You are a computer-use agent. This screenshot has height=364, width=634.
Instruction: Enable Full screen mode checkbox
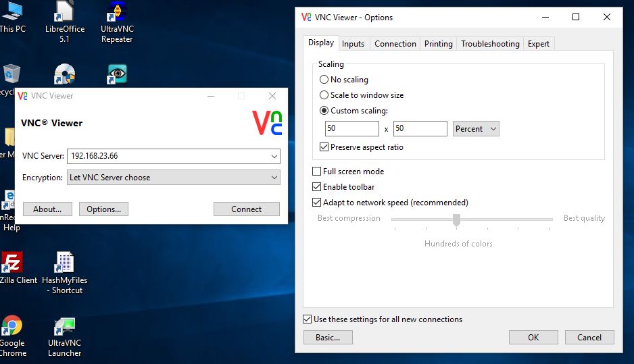click(x=316, y=172)
